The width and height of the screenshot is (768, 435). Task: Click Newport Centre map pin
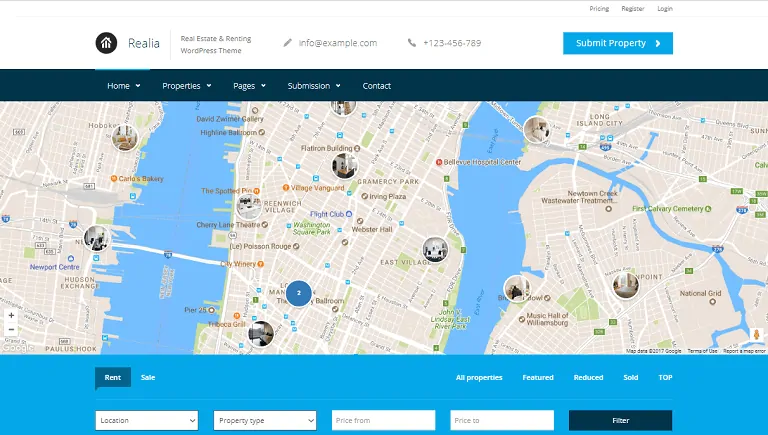[71, 258]
